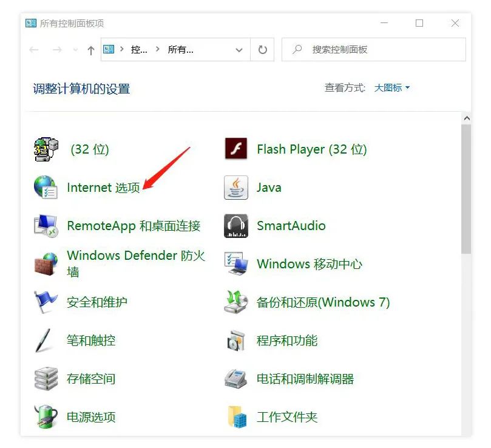491x448 pixels.
Task: Close the 所有控制面板项 window
Action: pyautogui.click(x=455, y=23)
